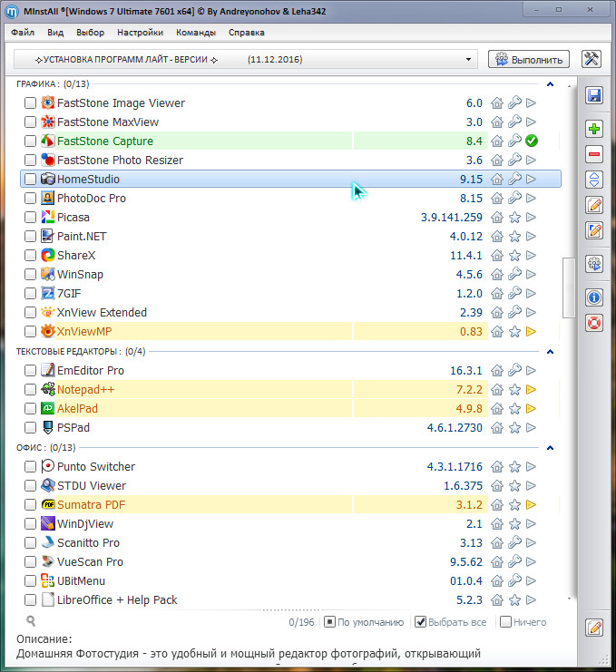616x672 pixels.
Task: Click the scrollbar down arrow
Action: 569,599
